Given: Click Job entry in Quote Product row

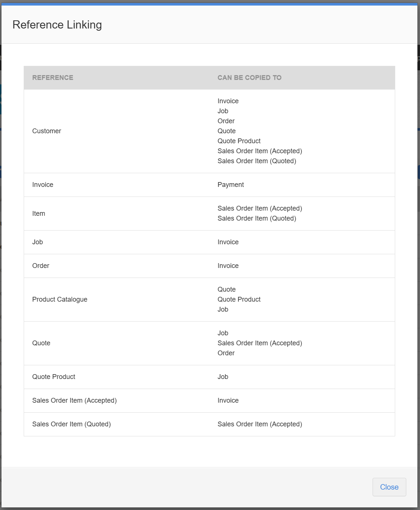Looking at the screenshot, I should point(223,377).
